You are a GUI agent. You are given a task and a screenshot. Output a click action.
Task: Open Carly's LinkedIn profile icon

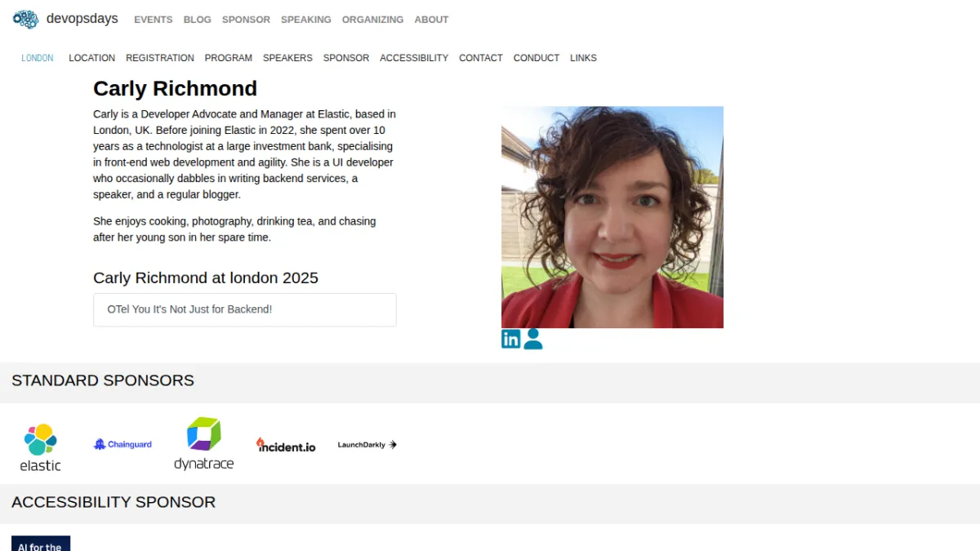pyautogui.click(x=510, y=339)
